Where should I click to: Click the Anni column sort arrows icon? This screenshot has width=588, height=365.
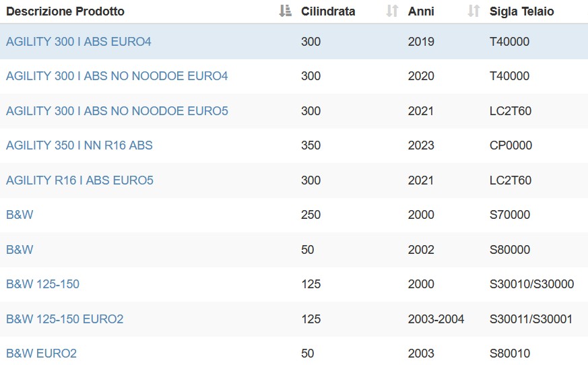[473, 11]
